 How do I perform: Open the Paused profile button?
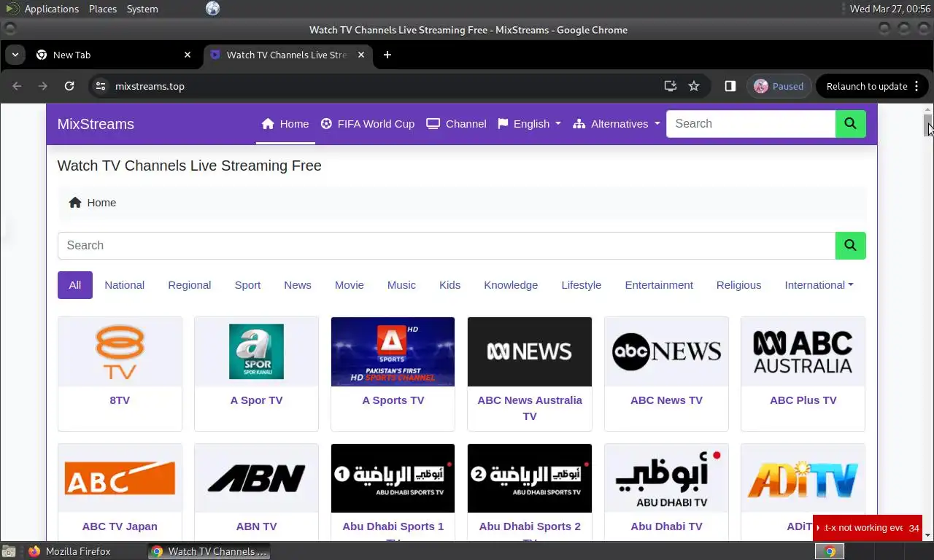(779, 86)
